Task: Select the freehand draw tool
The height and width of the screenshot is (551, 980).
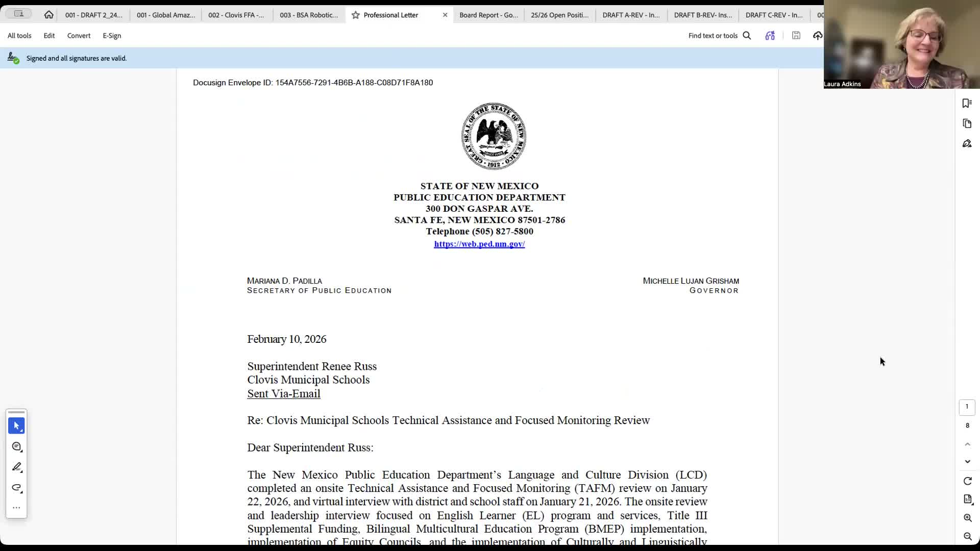Action: point(16,488)
